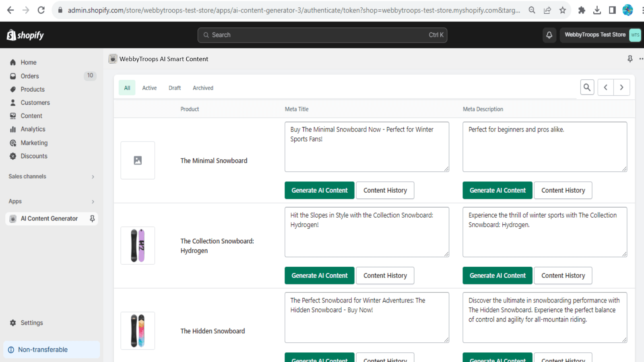This screenshot has width=644, height=362.
Task: Select the Content icon in sidebar
Action: click(13, 116)
